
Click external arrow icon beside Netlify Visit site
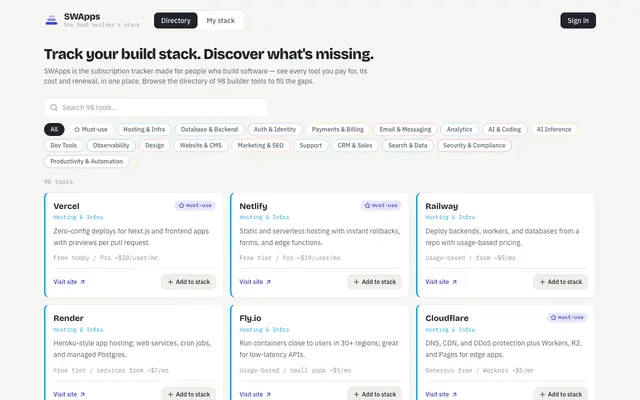click(269, 282)
